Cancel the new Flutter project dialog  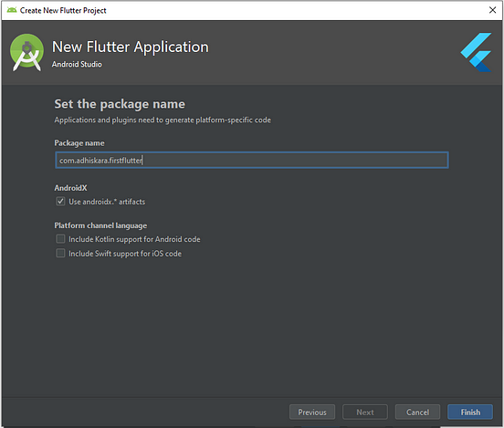tap(417, 412)
